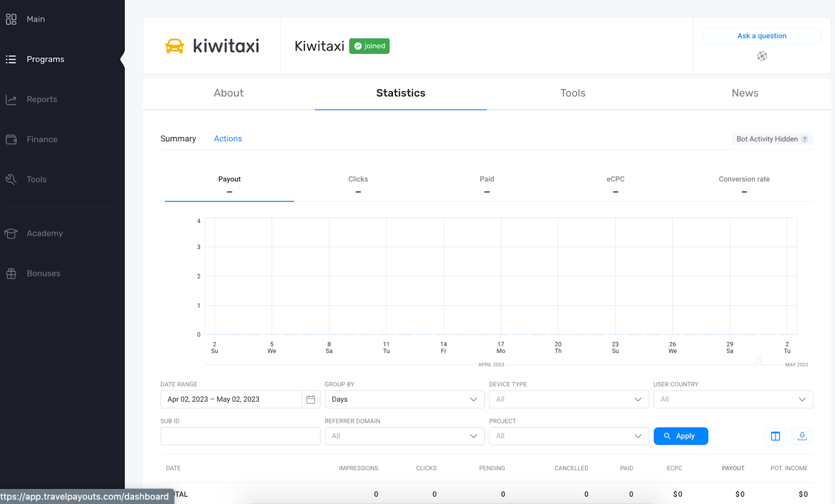Select the Paid metric tab

coord(487,185)
